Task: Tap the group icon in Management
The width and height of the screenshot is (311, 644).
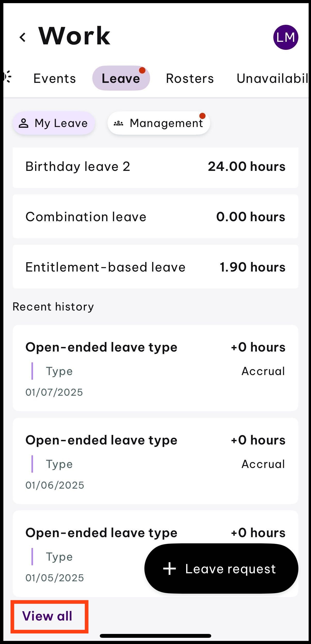Action: click(118, 123)
